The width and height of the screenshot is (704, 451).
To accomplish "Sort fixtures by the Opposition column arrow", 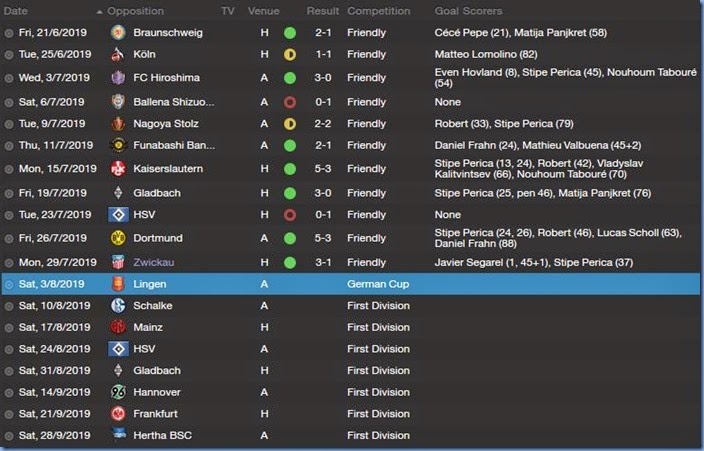I will 99,11.
